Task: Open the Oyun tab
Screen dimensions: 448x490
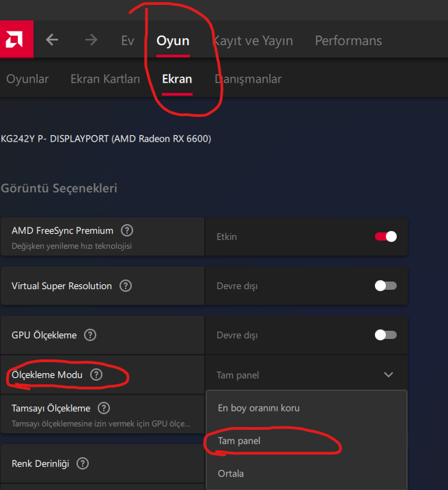Action: [x=173, y=41]
